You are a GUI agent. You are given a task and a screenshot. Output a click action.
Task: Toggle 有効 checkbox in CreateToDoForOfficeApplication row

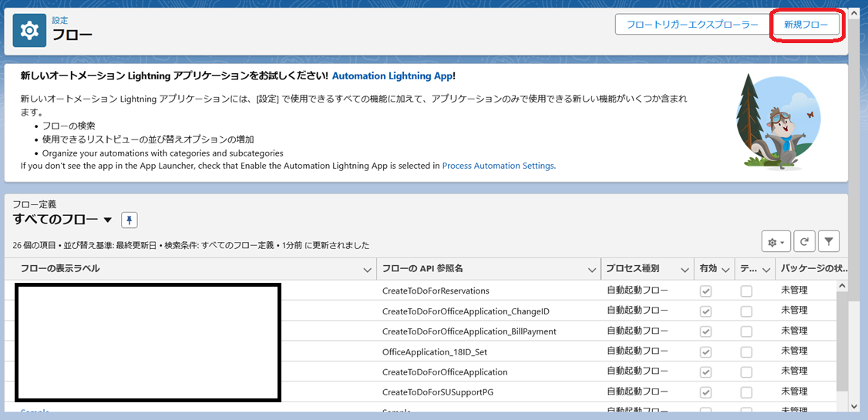pyautogui.click(x=705, y=372)
